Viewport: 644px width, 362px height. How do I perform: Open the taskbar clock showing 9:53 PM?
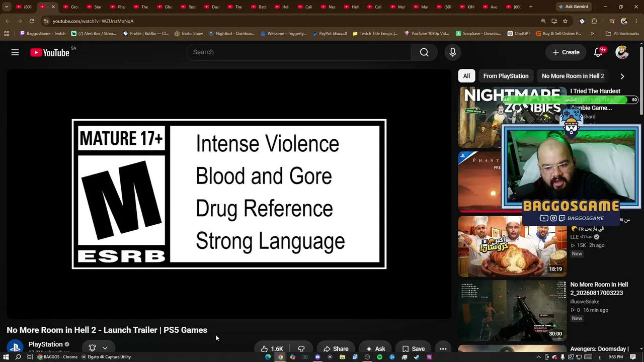616,357
